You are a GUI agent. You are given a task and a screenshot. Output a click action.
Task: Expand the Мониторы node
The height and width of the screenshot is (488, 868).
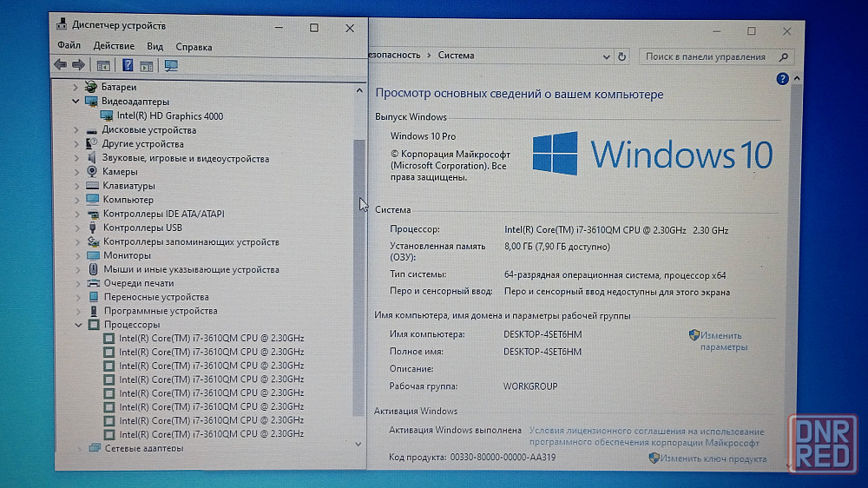tap(78, 255)
